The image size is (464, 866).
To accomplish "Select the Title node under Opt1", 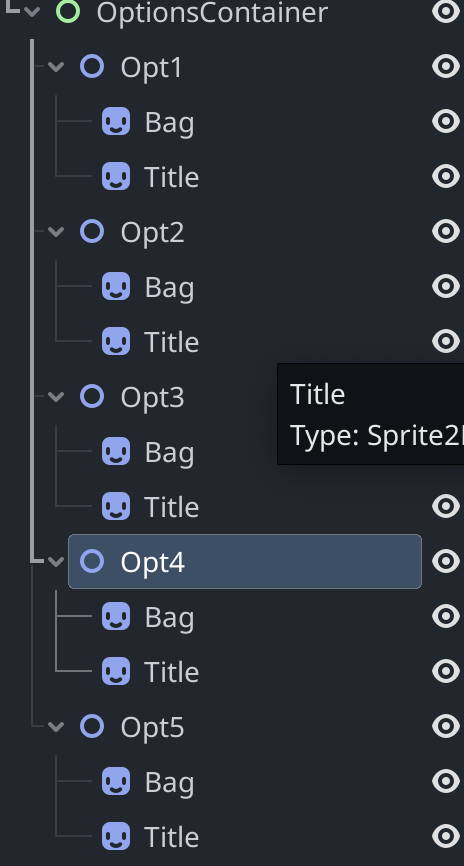I will (171, 177).
